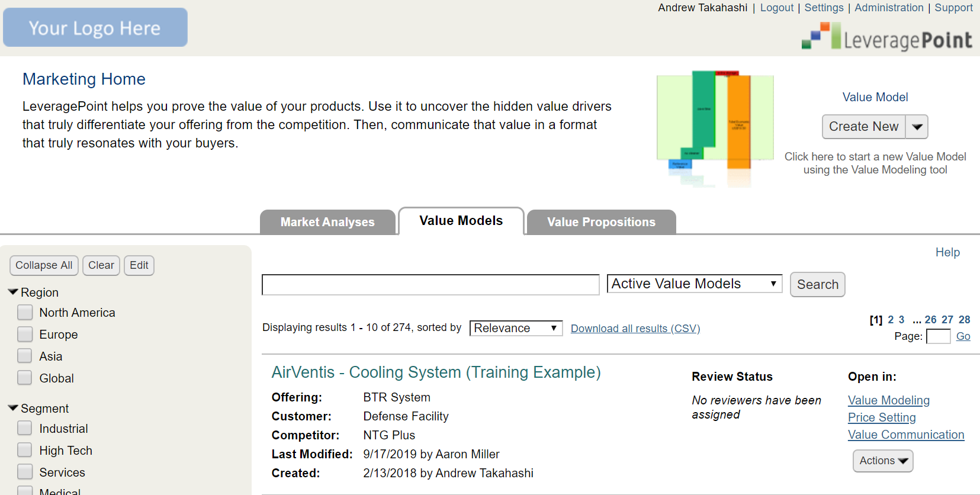This screenshot has width=980, height=495.
Task: Click the 'Andrew Takahashi' user name
Action: coord(703,8)
